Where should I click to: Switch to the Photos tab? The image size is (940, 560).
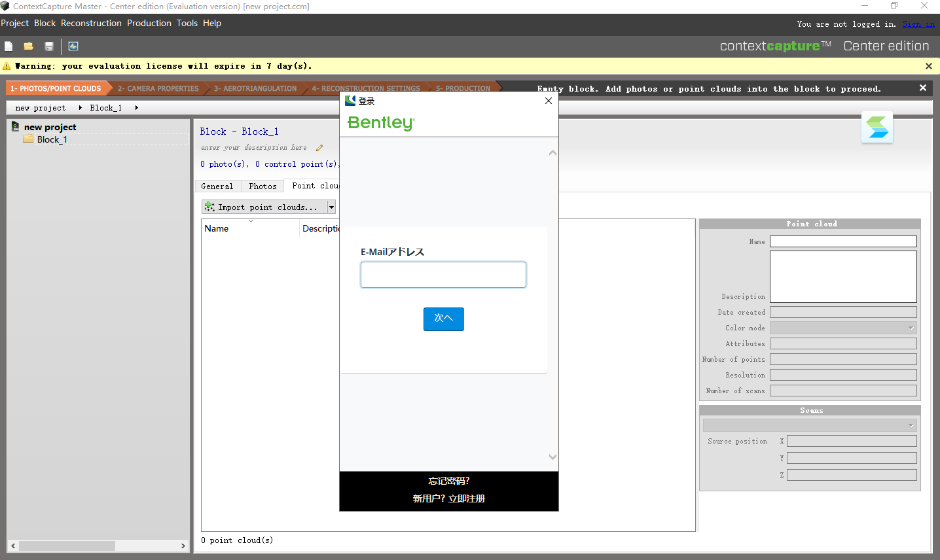click(262, 186)
